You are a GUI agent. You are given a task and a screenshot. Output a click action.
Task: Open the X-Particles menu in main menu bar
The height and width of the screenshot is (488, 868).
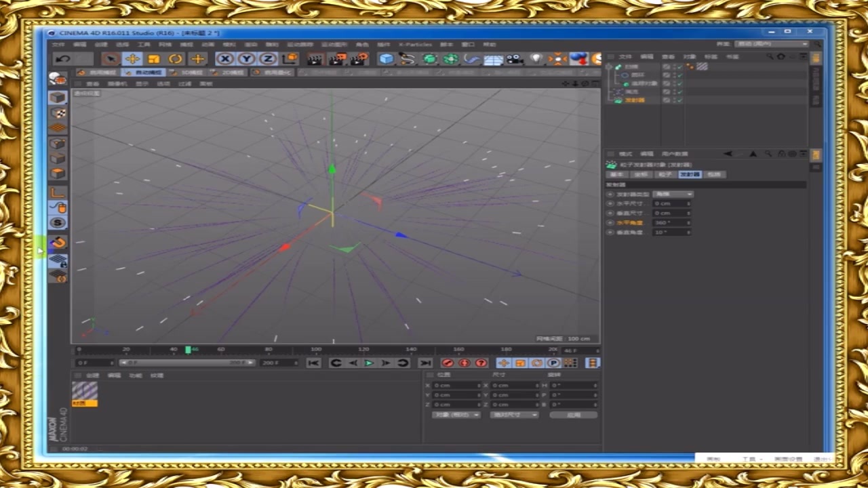pos(415,45)
